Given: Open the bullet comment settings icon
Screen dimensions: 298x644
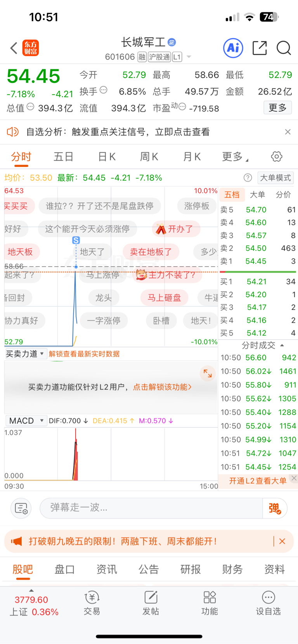Looking at the screenshot, I should pos(21,508).
